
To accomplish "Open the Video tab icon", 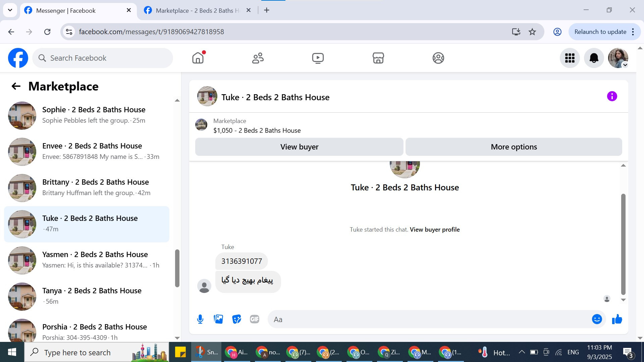I will [x=318, y=58].
